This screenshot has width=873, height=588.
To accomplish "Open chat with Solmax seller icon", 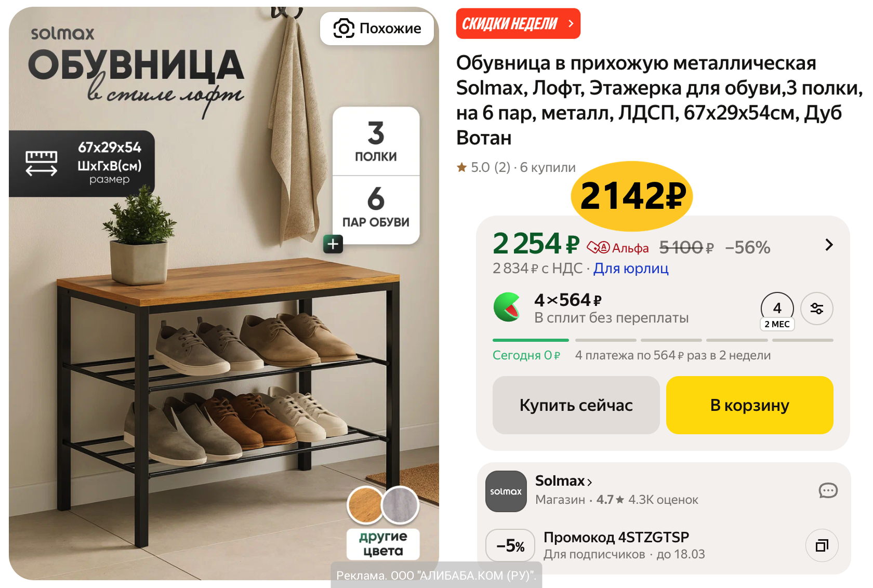I will pos(828,490).
